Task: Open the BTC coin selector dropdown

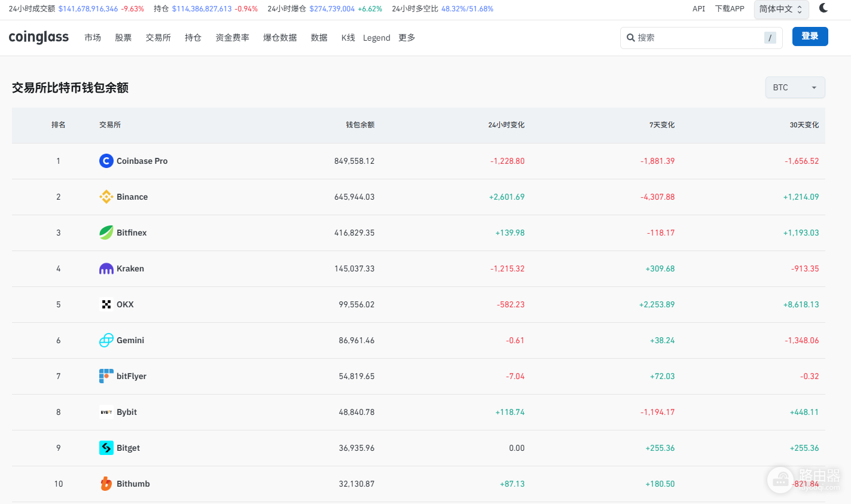Action: point(795,87)
